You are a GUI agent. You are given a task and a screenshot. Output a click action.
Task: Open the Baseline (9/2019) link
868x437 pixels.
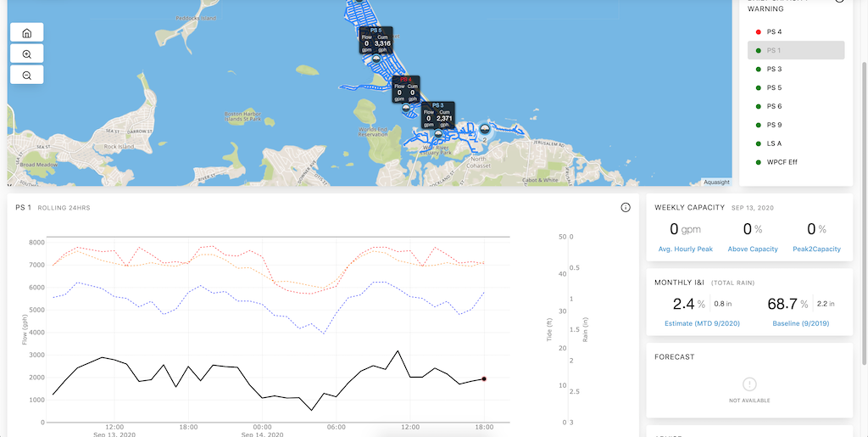point(800,323)
